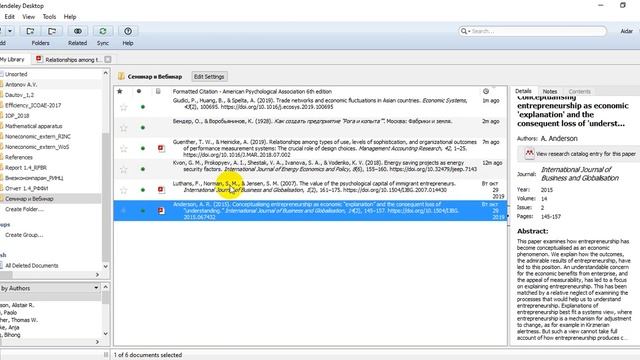Screen dimensions: 640x360
Task: Switch to the Contents tab
Action: (x=580, y=91)
